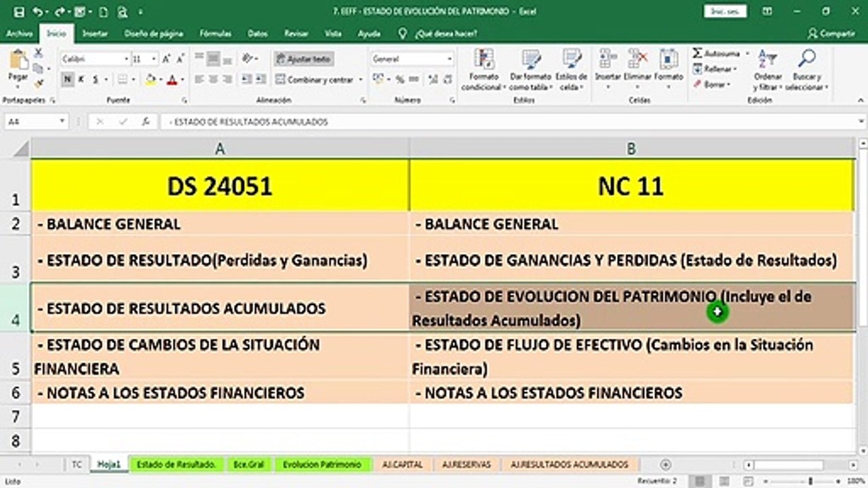Open the AJ.CAPITAL sheet tab
The height and width of the screenshot is (488, 868).
point(402,464)
